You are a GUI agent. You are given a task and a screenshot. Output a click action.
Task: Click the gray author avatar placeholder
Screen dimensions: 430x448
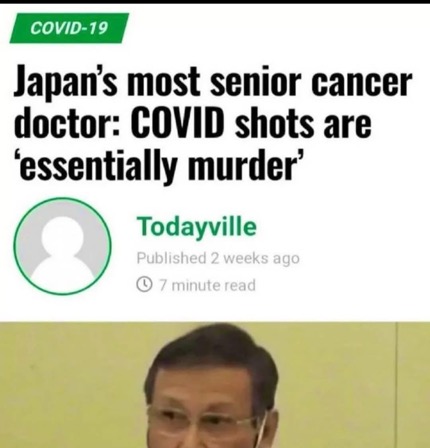[x=62, y=246]
